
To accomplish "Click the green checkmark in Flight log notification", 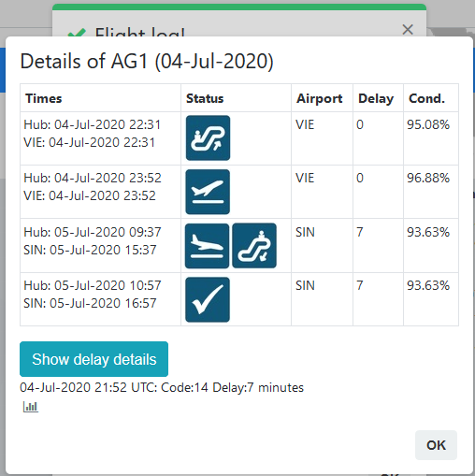I will (x=77, y=33).
